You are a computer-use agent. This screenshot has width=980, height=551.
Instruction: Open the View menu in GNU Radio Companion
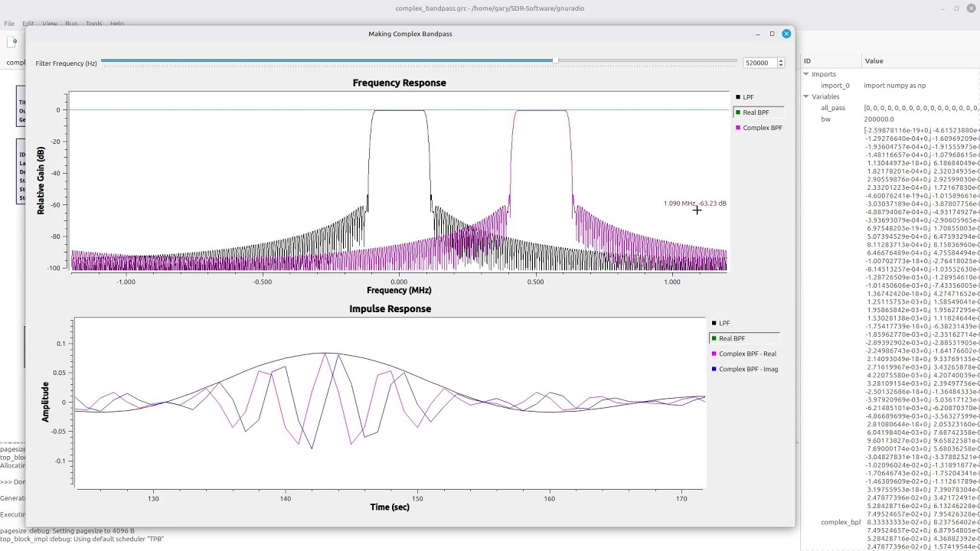click(50, 24)
